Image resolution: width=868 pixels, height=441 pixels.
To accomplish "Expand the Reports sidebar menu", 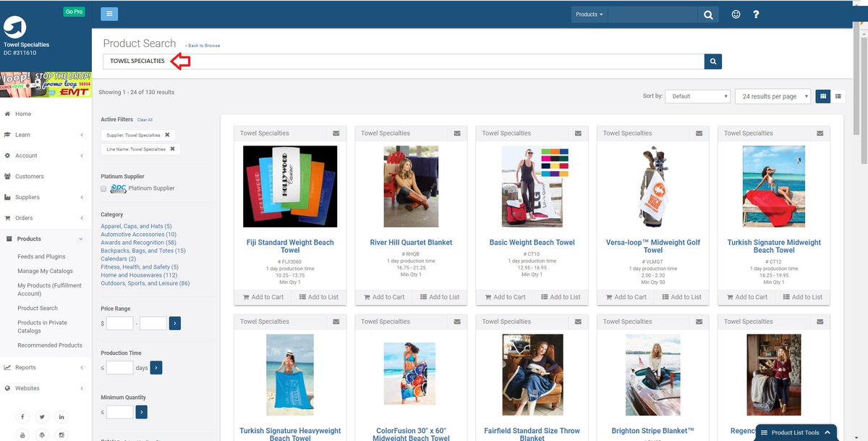I will (45, 367).
